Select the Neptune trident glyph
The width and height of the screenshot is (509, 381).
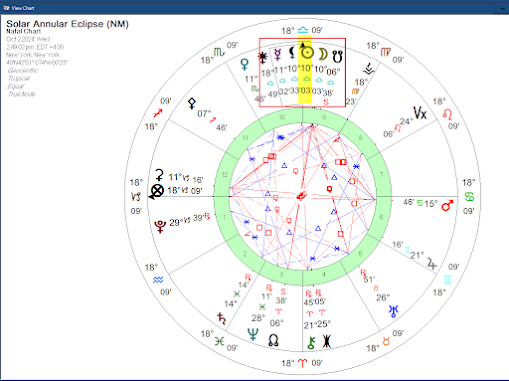tap(253, 334)
